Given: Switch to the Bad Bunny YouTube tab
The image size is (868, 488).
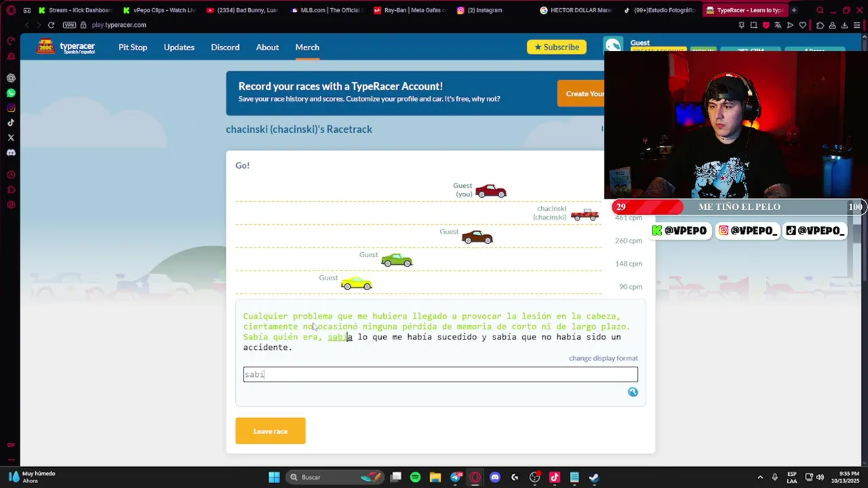Looking at the screenshot, I should pyautogui.click(x=243, y=10).
